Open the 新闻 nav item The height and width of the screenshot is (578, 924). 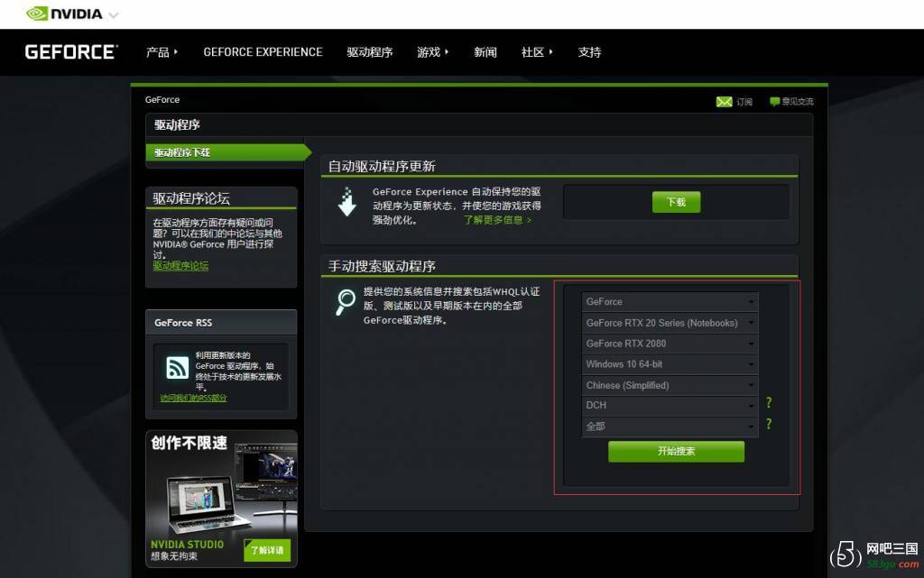coord(485,52)
